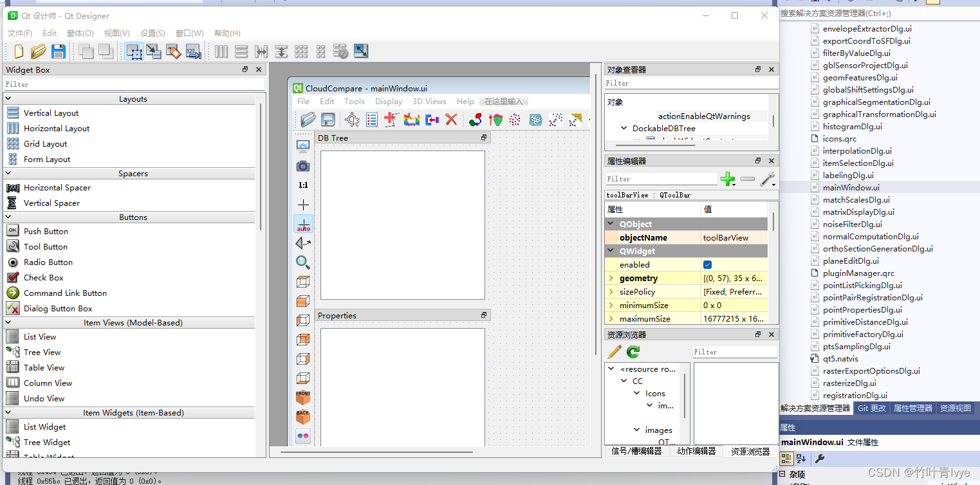Select Check Box widget in the Widget Box
980x485 pixels.
[43, 278]
